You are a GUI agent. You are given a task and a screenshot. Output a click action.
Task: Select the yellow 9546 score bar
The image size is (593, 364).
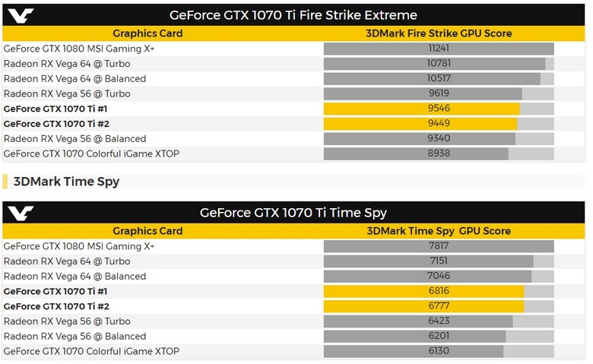point(422,109)
